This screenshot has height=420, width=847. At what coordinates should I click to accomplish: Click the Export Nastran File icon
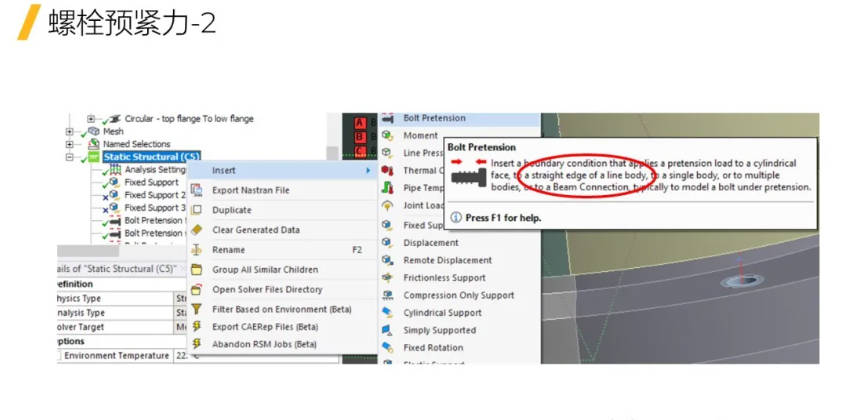click(x=197, y=190)
